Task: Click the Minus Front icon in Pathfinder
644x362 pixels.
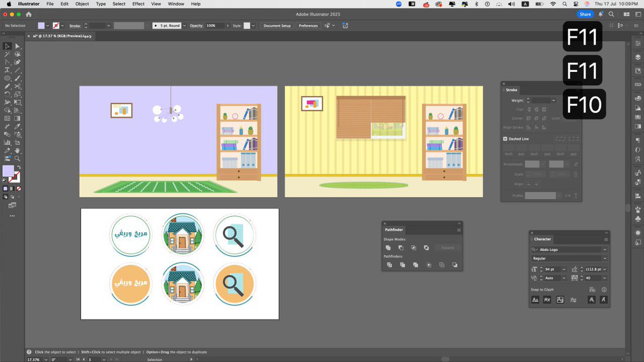Action: [401, 248]
